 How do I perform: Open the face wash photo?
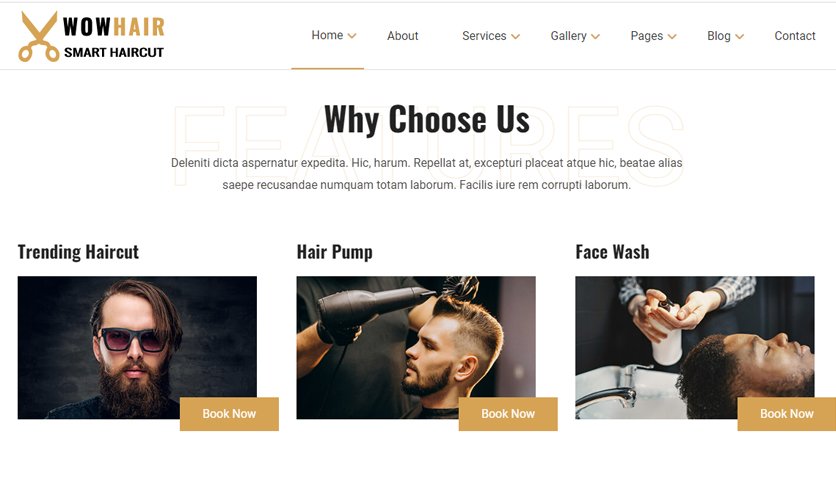point(695,347)
